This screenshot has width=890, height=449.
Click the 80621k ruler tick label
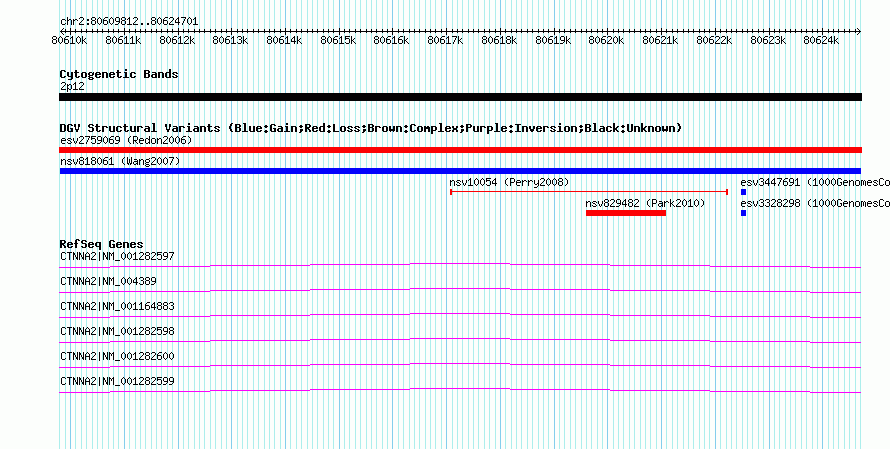(660, 40)
